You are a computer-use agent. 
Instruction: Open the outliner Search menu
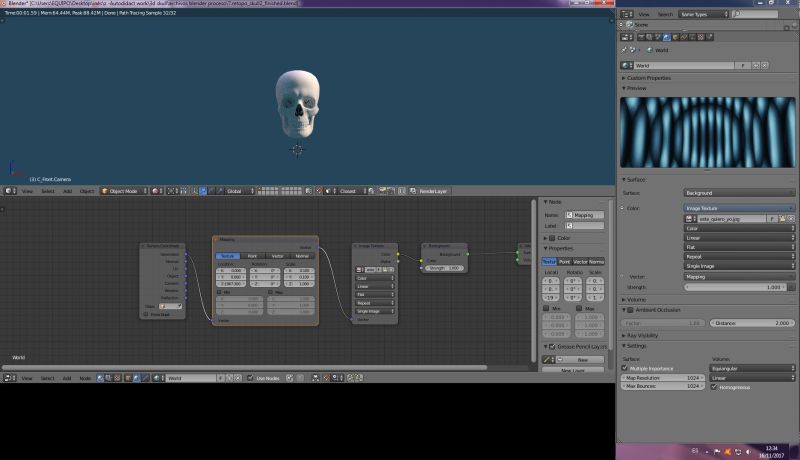pos(665,14)
